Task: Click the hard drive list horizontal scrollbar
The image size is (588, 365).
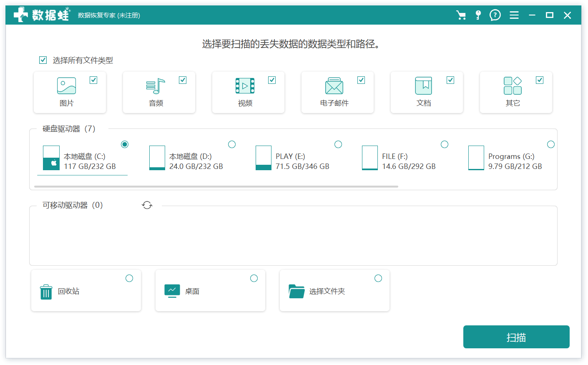Action: tap(216, 186)
